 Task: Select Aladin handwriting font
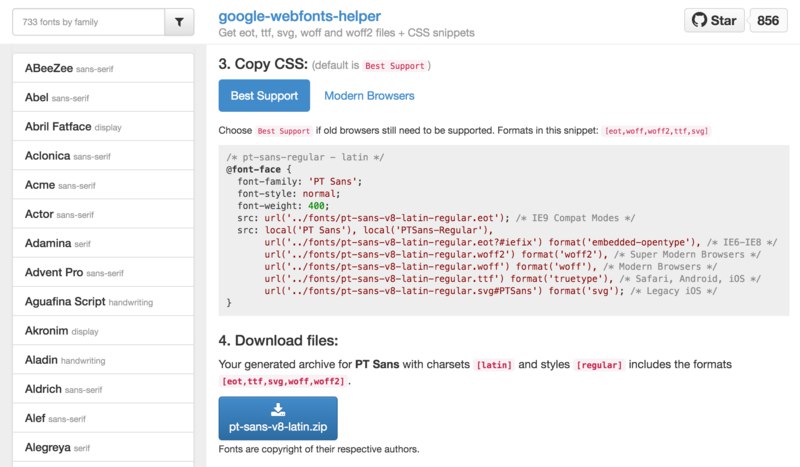pyautogui.click(x=103, y=359)
